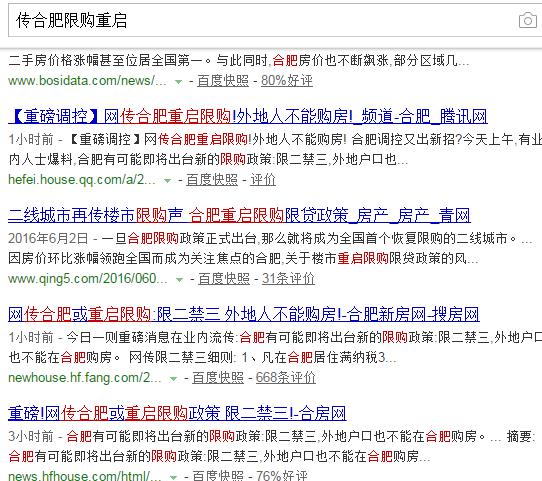Click the snippet line starting 也不能在合肥购房
This screenshot has width=542, height=481.
tap(202, 358)
